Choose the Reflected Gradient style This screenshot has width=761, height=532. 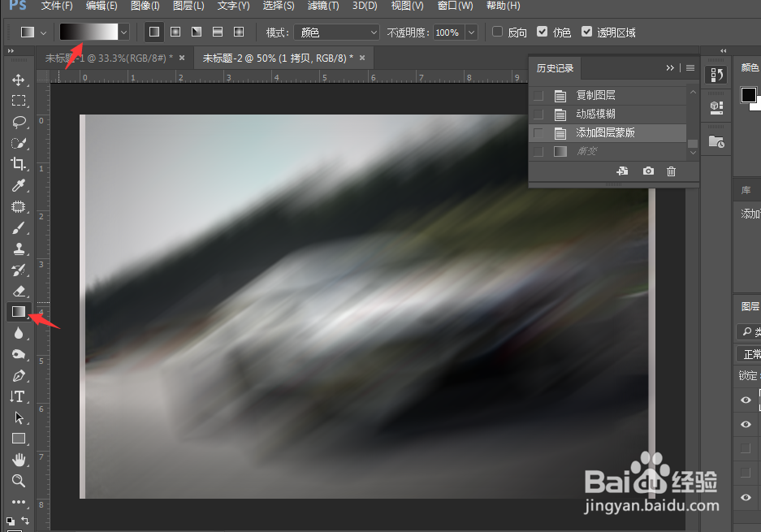[x=218, y=32]
